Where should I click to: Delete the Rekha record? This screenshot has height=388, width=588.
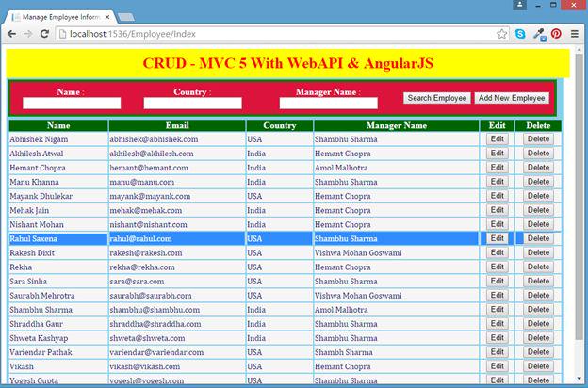pyautogui.click(x=538, y=267)
